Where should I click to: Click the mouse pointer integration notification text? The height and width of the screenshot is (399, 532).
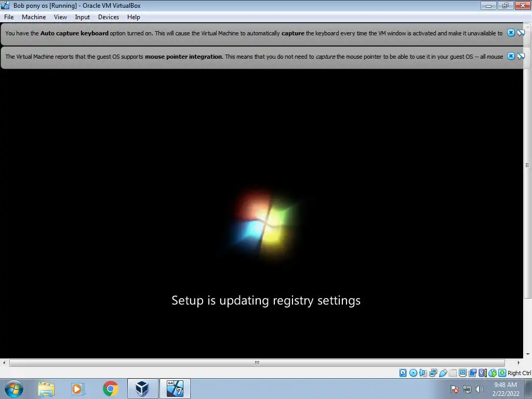pos(254,57)
